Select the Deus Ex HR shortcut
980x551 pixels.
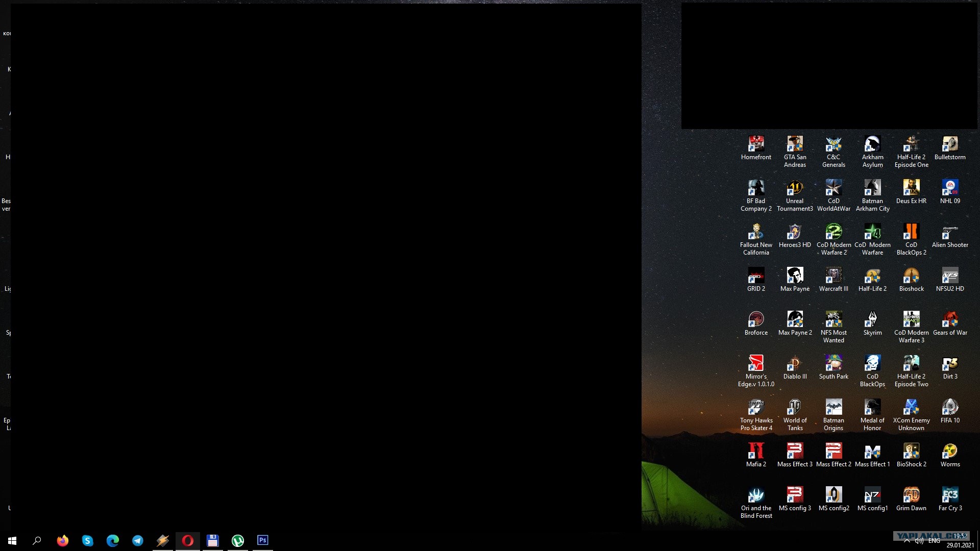[911, 192]
